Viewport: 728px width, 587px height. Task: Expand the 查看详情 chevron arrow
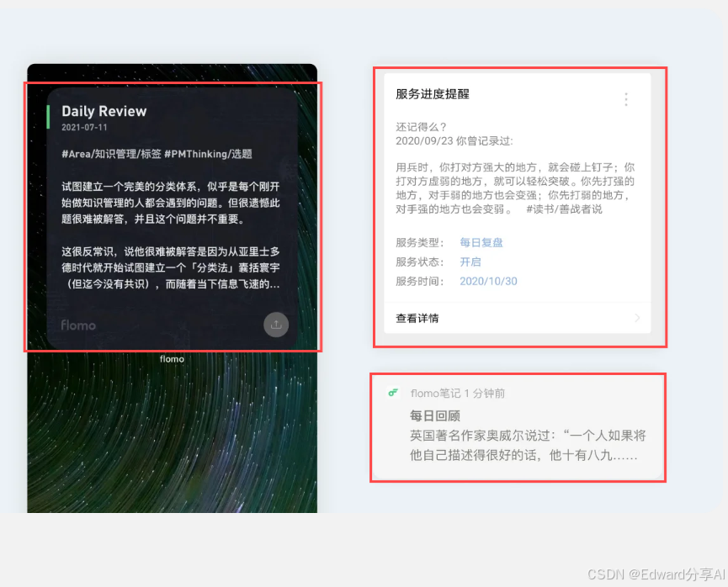(637, 318)
